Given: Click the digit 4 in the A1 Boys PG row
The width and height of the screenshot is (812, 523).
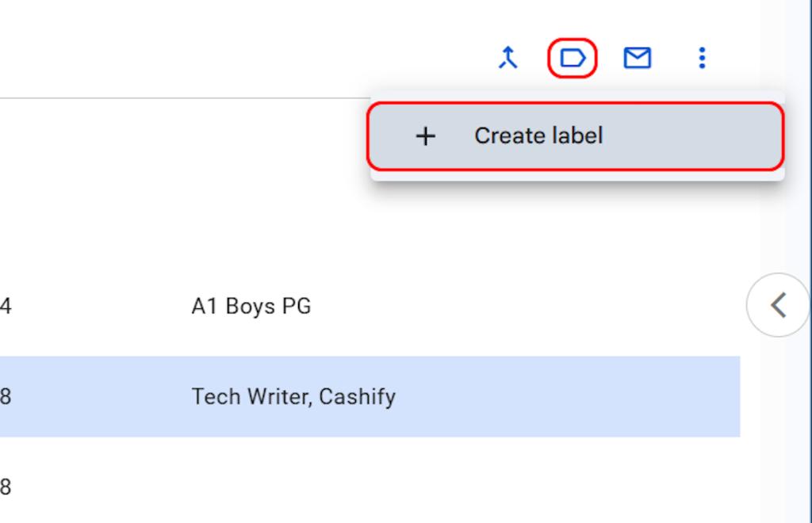Looking at the screenshot, I should 6,306.
